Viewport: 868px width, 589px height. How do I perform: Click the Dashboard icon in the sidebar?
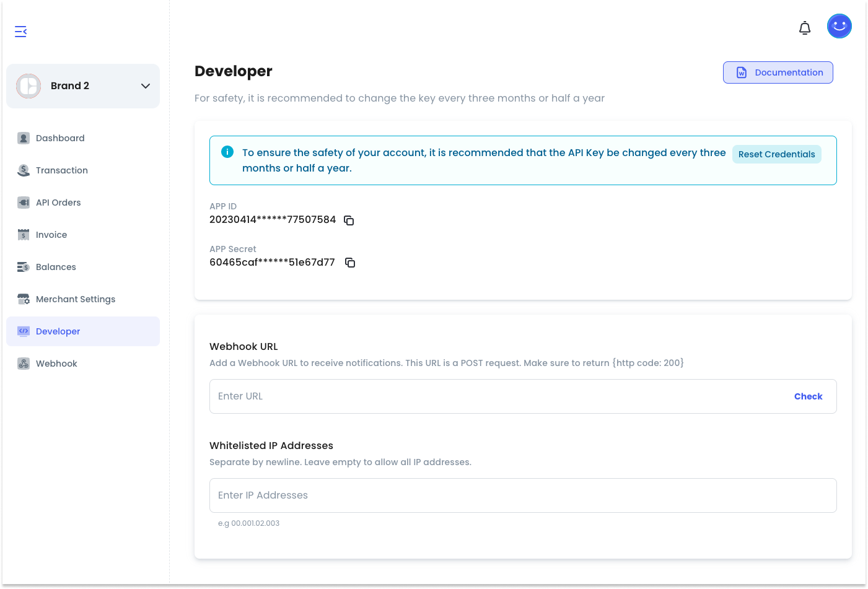24,138
